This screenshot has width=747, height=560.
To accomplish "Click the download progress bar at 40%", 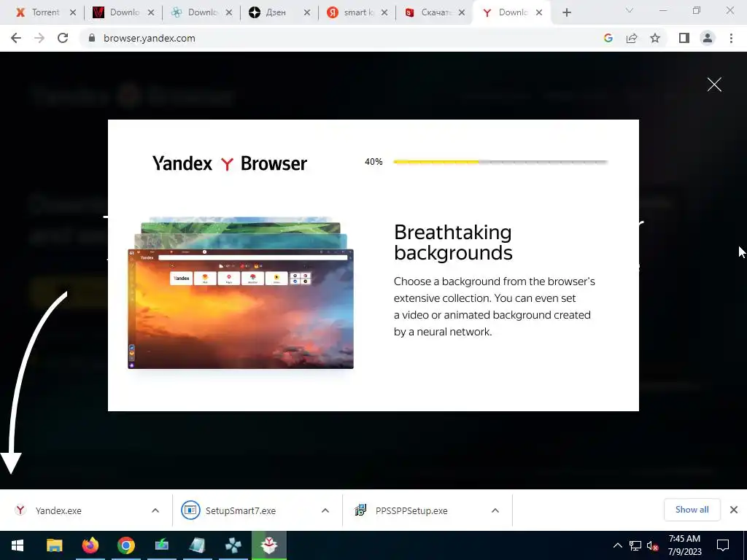I will (500, 162).
